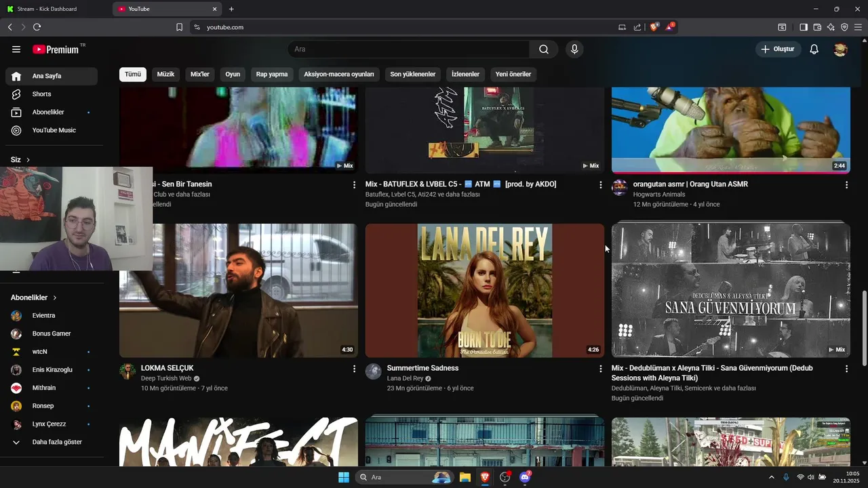Open options for orangutan asmr video
868x488 pixels.
(x=846, y=185)
